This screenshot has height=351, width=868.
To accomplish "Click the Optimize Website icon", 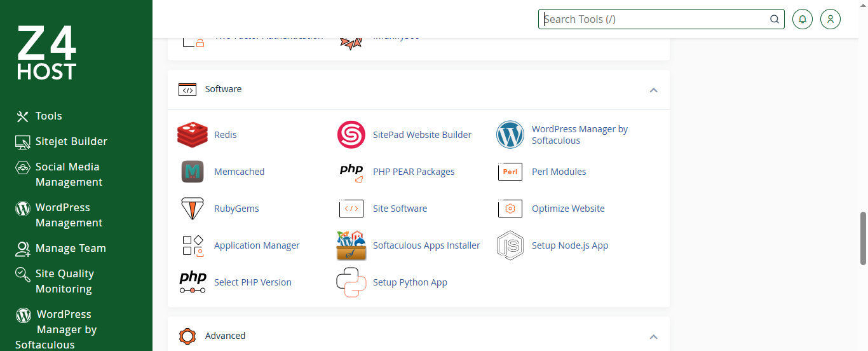I will [x=510, y=209].
